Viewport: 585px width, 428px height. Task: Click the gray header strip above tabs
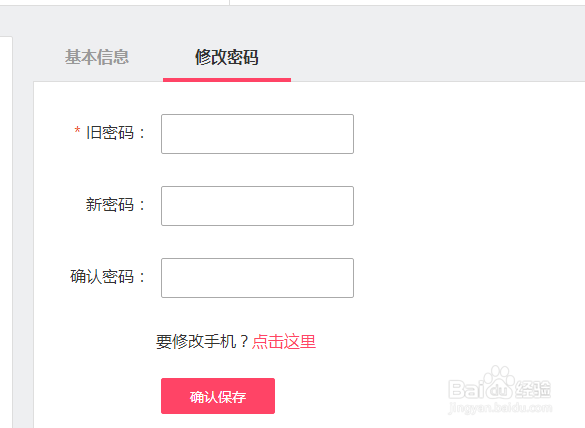tap(292, 21)
